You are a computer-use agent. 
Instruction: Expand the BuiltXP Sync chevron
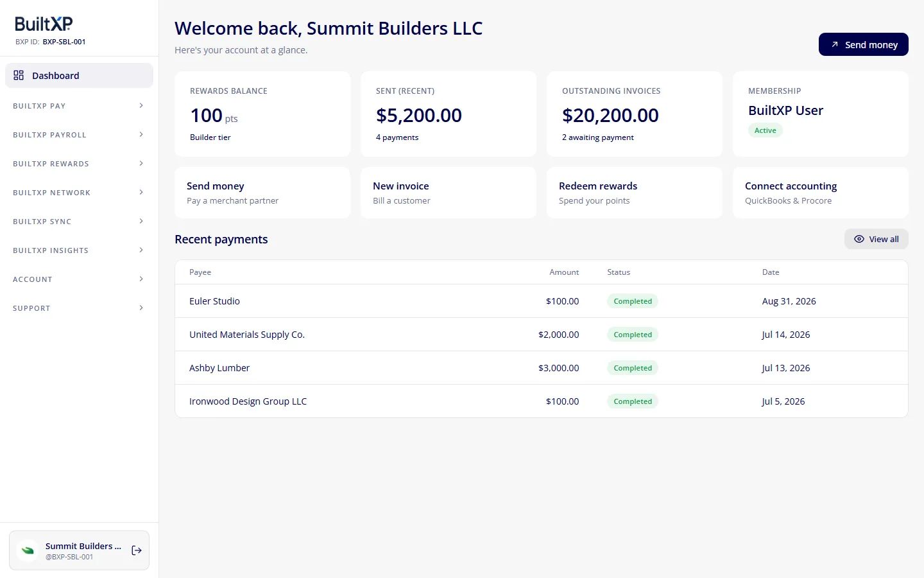pyautogui.click(x=141, y=221)
